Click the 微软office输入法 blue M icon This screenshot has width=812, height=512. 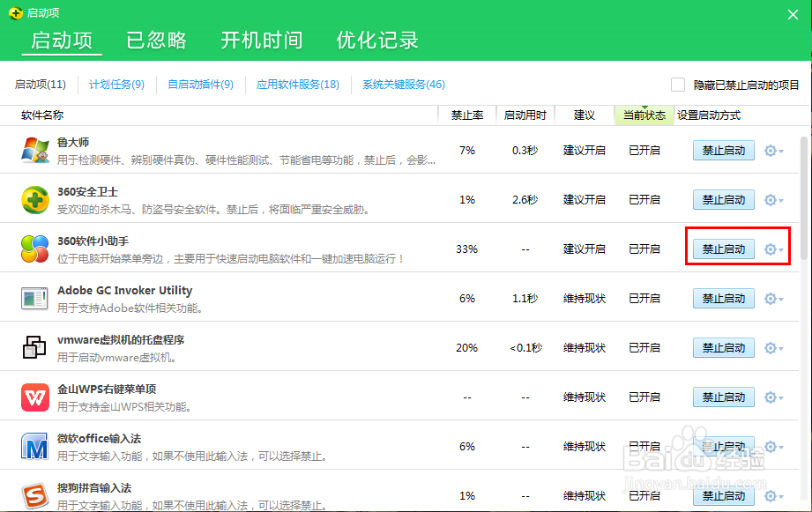pos(34,446)
